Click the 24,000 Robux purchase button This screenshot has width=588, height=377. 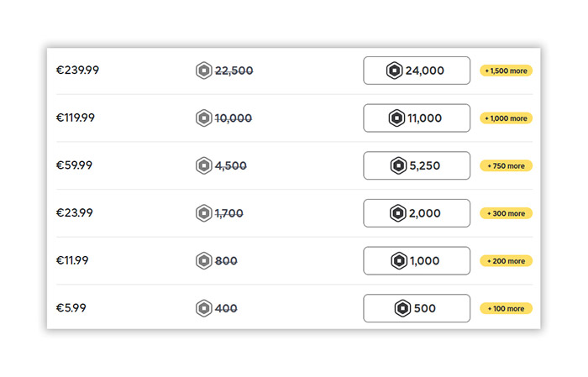point(417,71)
